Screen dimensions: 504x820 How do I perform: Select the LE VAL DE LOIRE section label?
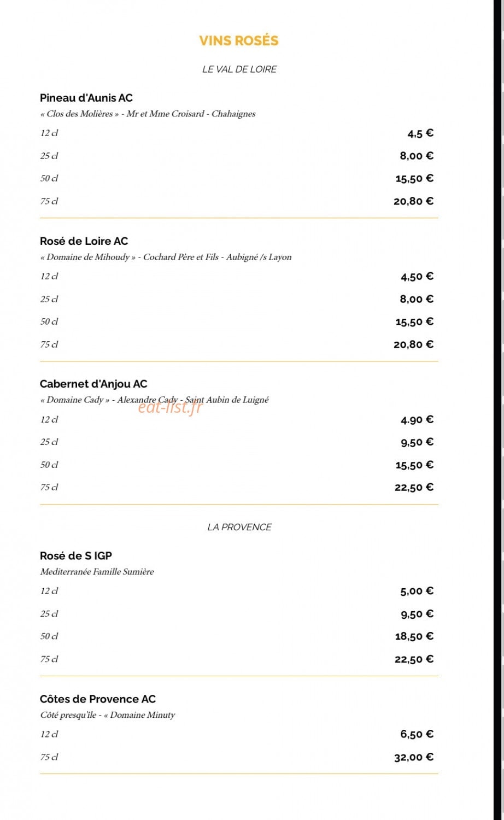[239, 69]
